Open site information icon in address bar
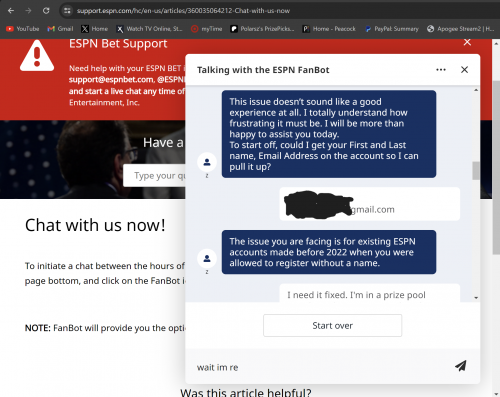500x397 pixels. tap(67, 11)
